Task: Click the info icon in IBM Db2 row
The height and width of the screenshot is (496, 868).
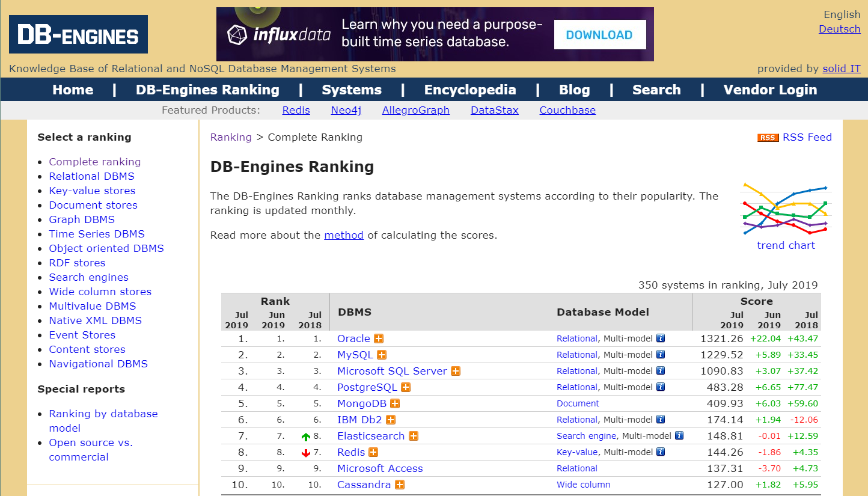Action: pos(661,420)
